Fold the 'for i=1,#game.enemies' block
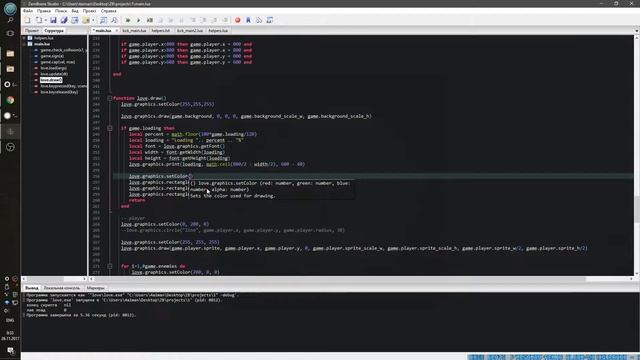The height and width of the screenshot is (360, 640). pyautogui.click(x=110, y=266)
